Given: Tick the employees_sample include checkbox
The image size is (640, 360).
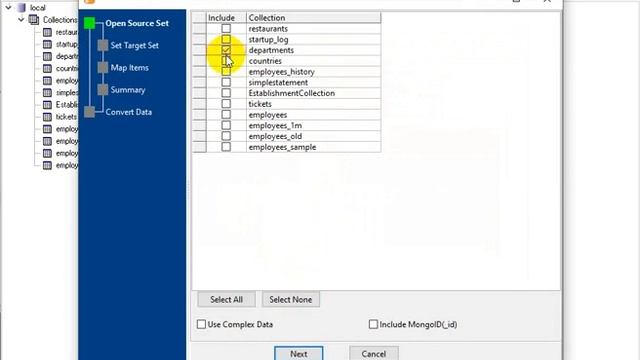Looking at the screenshot, I should pos(226,147).
